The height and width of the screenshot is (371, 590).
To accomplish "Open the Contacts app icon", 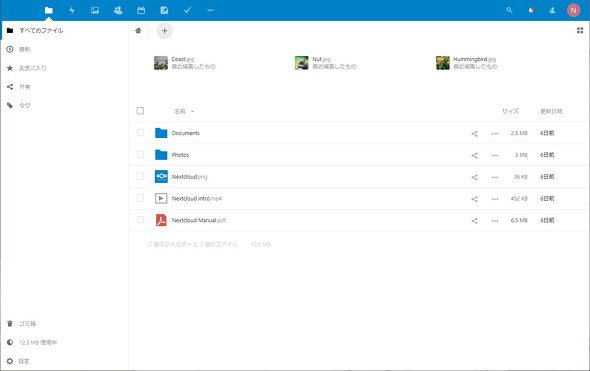I will pyautogui.click(x=118, y=10).
